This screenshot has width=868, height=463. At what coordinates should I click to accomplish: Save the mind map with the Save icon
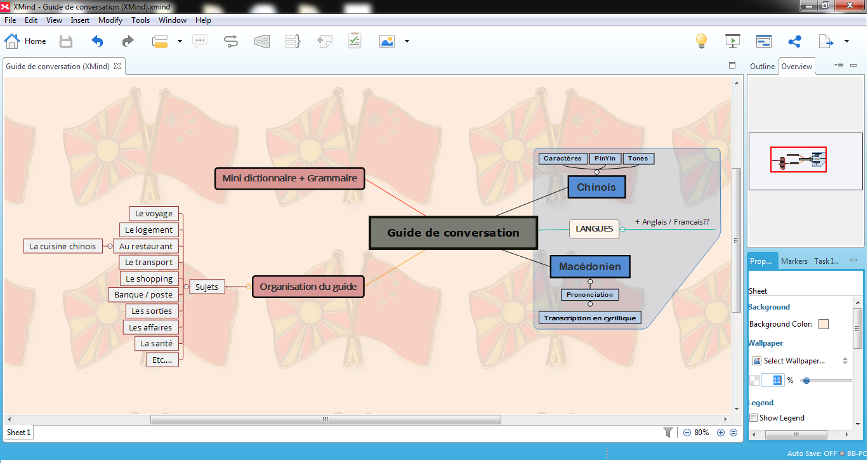pyautogui.click(x=65, y=41)
